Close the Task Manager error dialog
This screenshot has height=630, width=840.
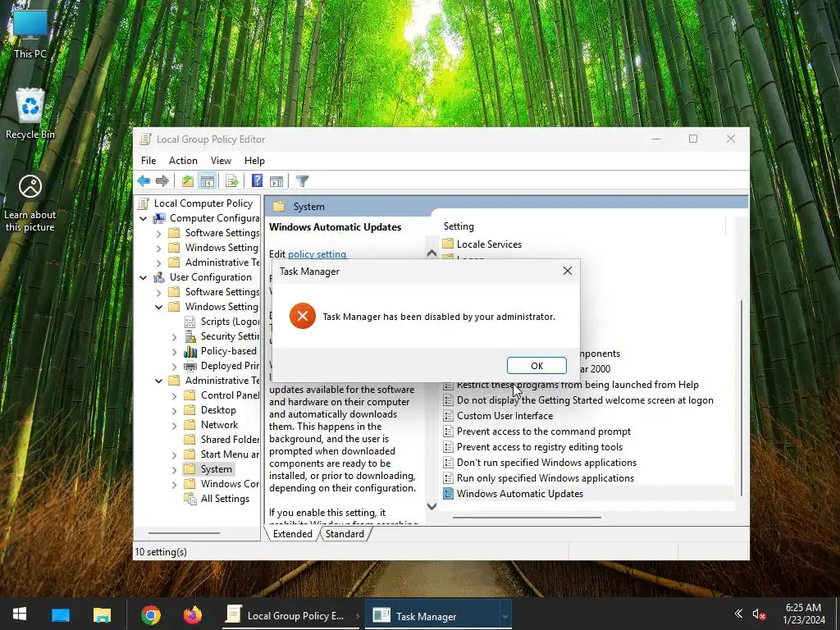pos(568,271)
